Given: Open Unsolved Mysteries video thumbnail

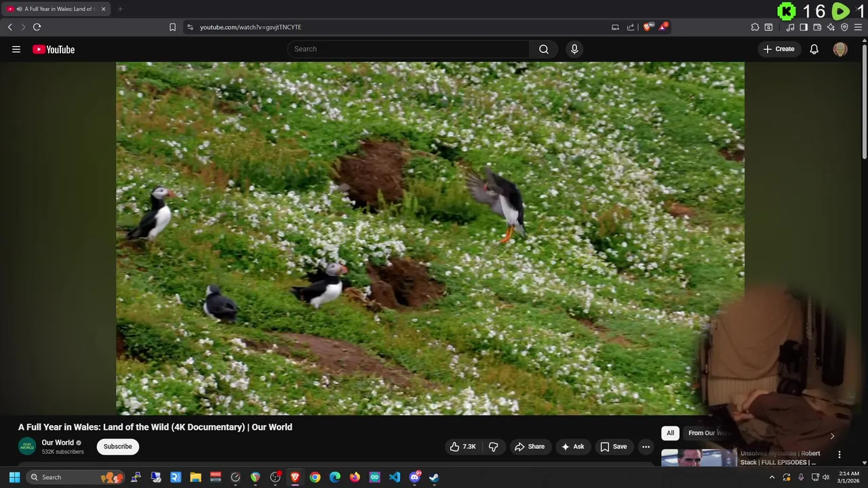Looking at the screenshot, I should tap(698, 458).
